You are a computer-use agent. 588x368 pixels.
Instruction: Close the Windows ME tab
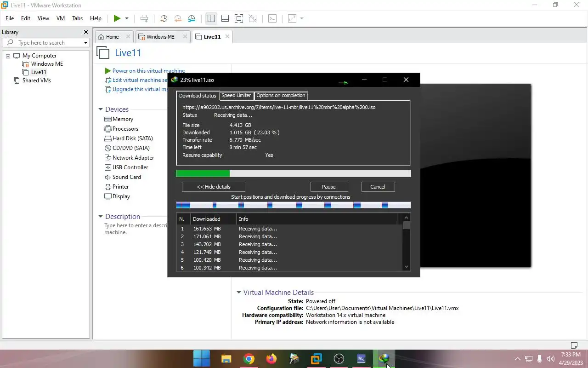185,36
